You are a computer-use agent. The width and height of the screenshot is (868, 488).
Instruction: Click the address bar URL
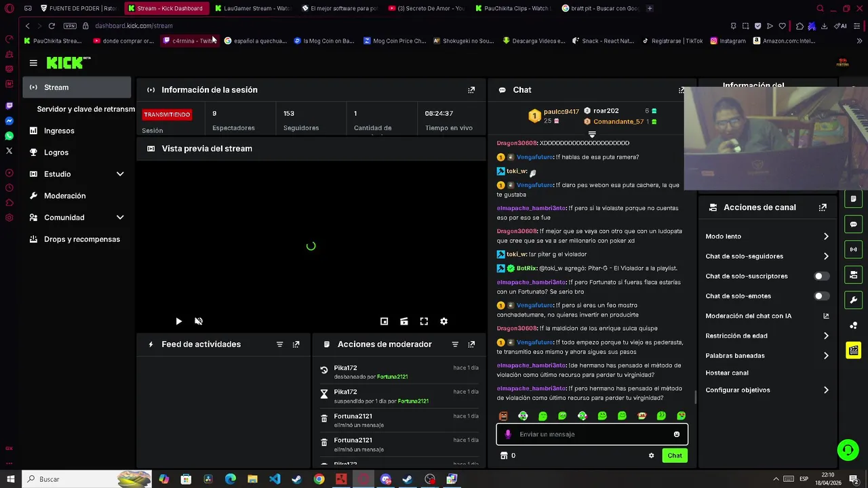pyautogui.click(x=134, y=26)
